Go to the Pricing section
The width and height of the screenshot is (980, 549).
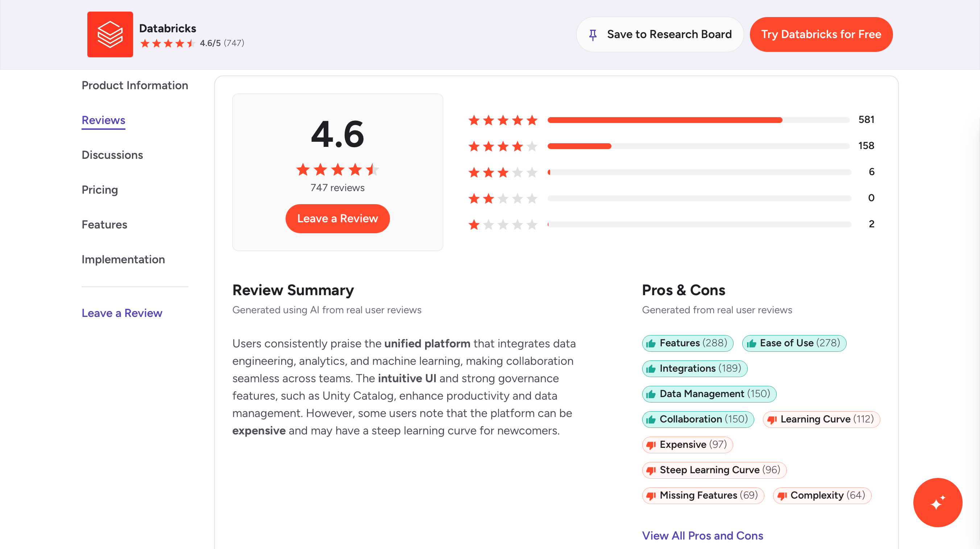100,190
